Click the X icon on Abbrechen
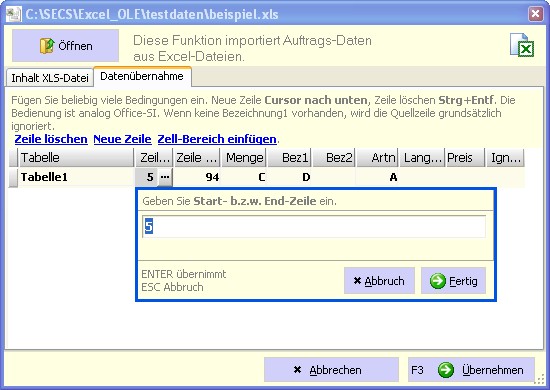This screenshot has width=550, height=390. 297,370
